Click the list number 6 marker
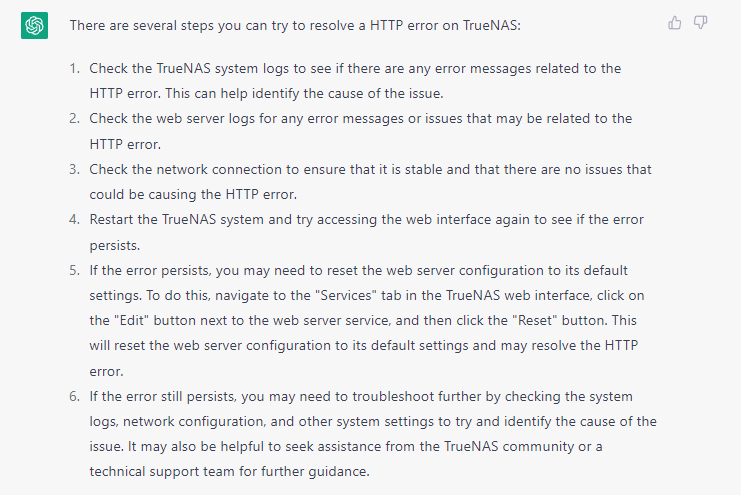The height and width of the screenshot is (495, 741). point(75,396)
